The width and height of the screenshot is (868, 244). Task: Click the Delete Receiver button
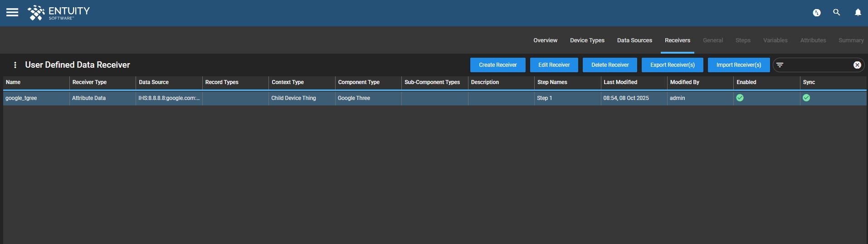coord(610,65)
